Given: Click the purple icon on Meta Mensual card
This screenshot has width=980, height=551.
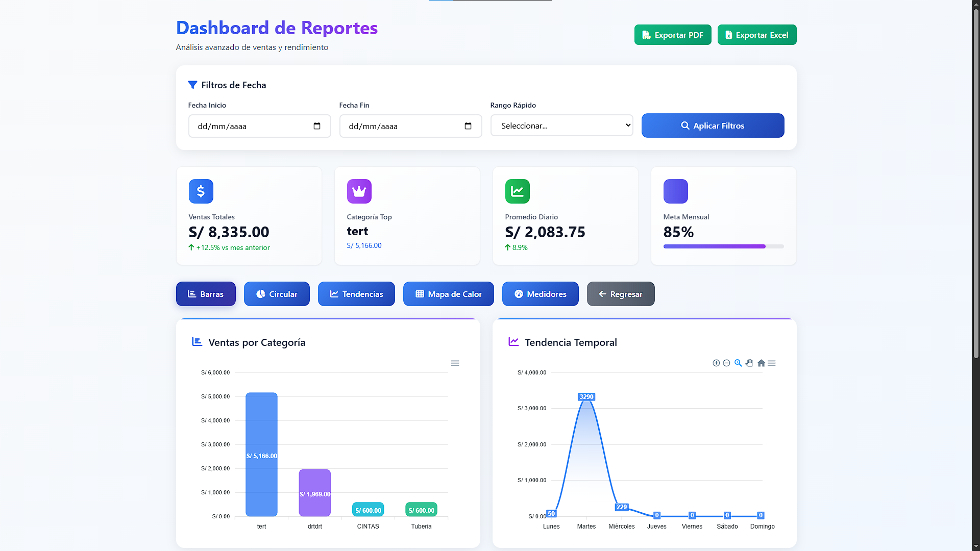Looking at the screenshot, I should 675,191.
